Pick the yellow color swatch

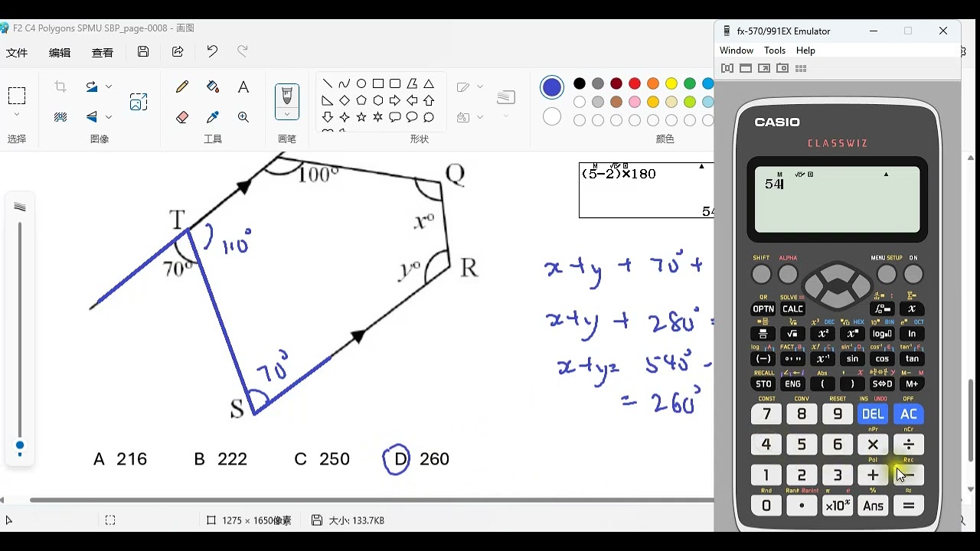671,83
